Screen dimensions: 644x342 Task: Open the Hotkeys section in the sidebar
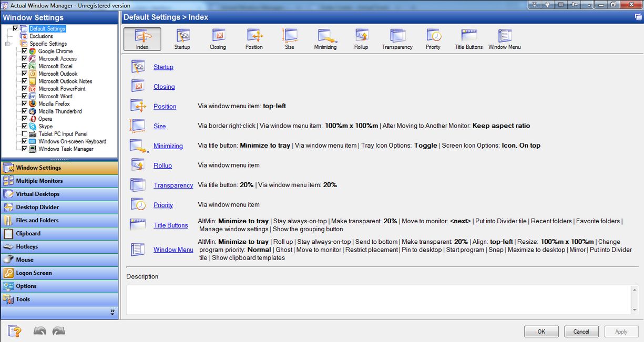click(59, 246)
